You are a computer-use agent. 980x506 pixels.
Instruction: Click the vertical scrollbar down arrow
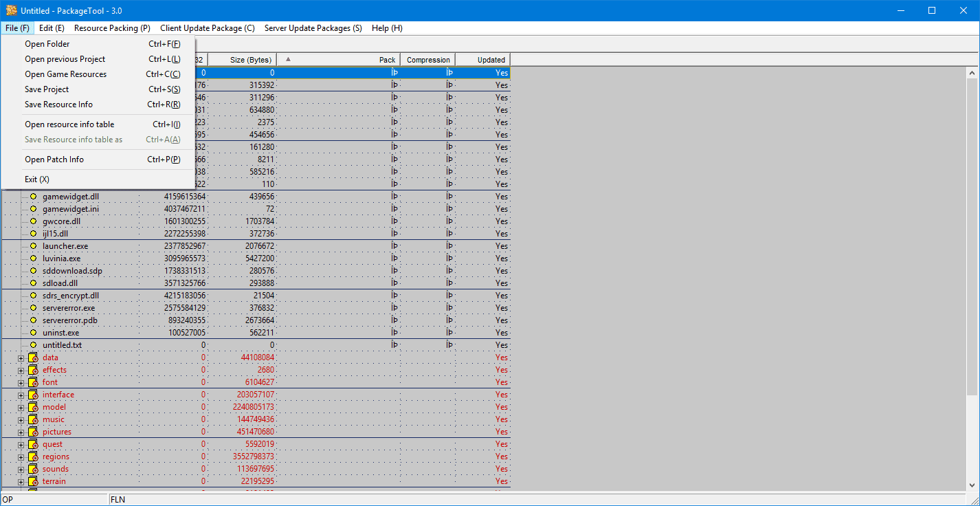coord(972,485)
